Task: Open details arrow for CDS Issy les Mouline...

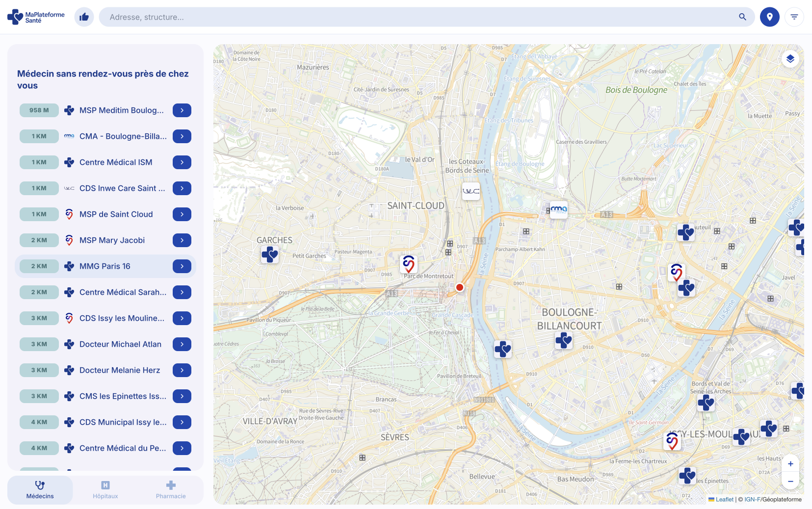Action: [182, 318]
